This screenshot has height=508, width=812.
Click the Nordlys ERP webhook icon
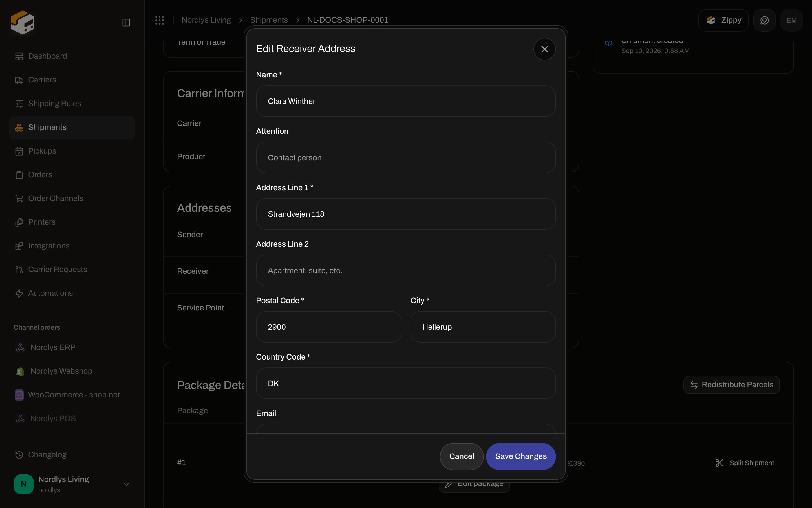click(20, 347)
